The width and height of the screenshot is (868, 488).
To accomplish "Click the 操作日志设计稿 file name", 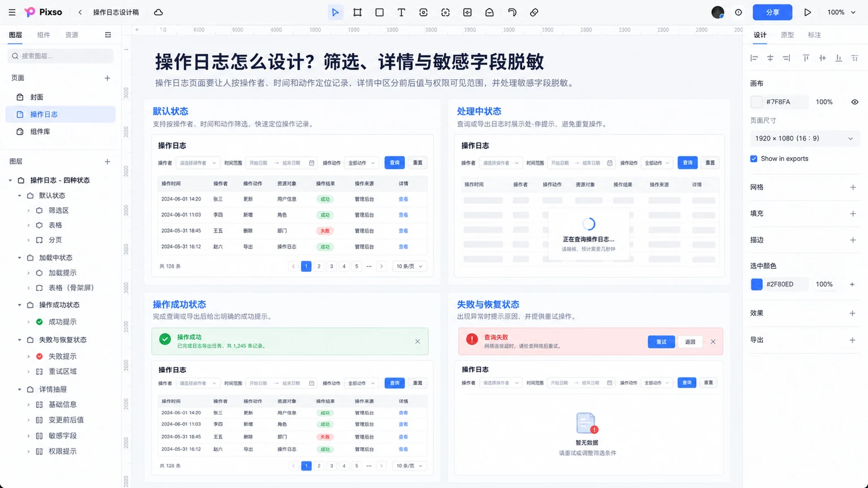I will coord(116,12).
